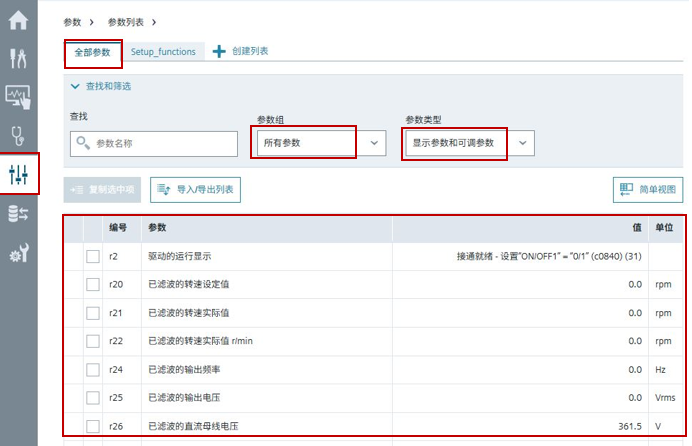The image size is (692, 446).
Task: Collapse the 查找和筛选 section
Action: pos(78,86)
